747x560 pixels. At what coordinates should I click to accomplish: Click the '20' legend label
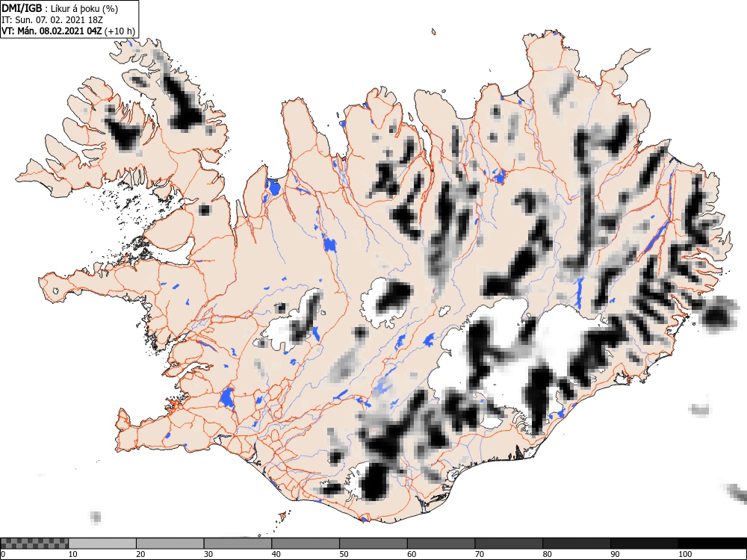pyautogui.click(x=140, y=554)
